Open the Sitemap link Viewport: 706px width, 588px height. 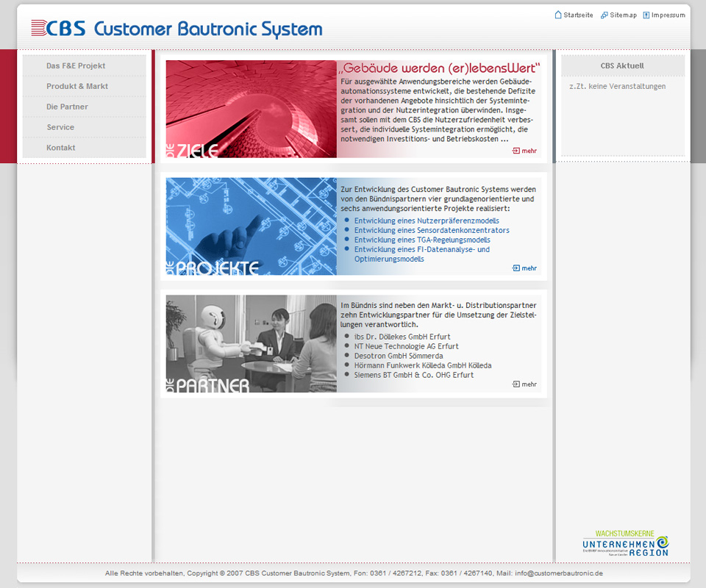click(623, 15)
